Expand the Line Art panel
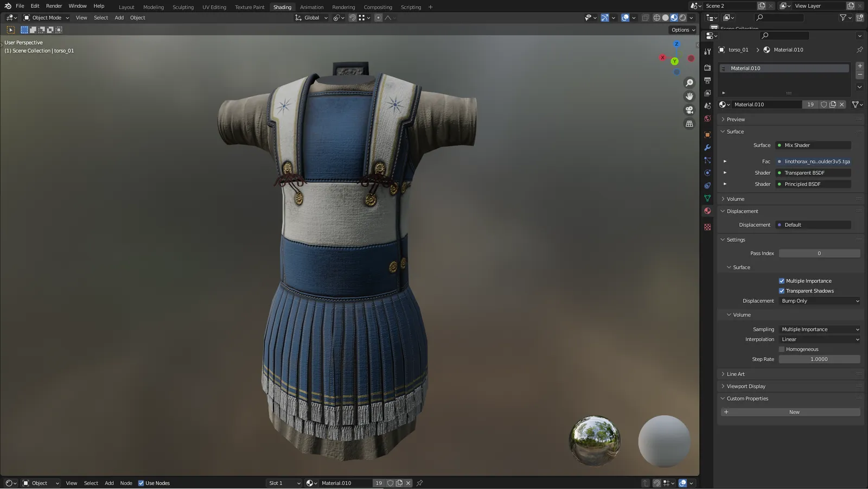 point(736,374)
